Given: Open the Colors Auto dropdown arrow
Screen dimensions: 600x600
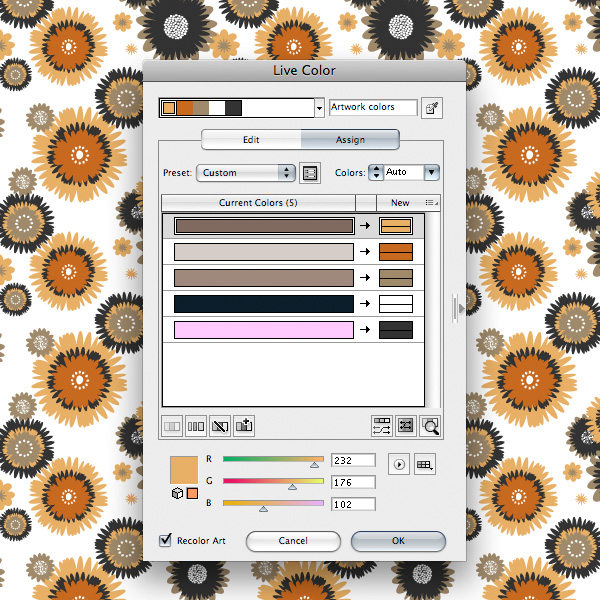Looking at the screenshot, I should click(432, 172).
